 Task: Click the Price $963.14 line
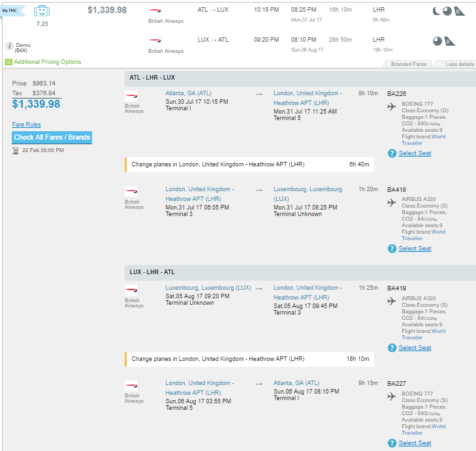pos(34,83)
